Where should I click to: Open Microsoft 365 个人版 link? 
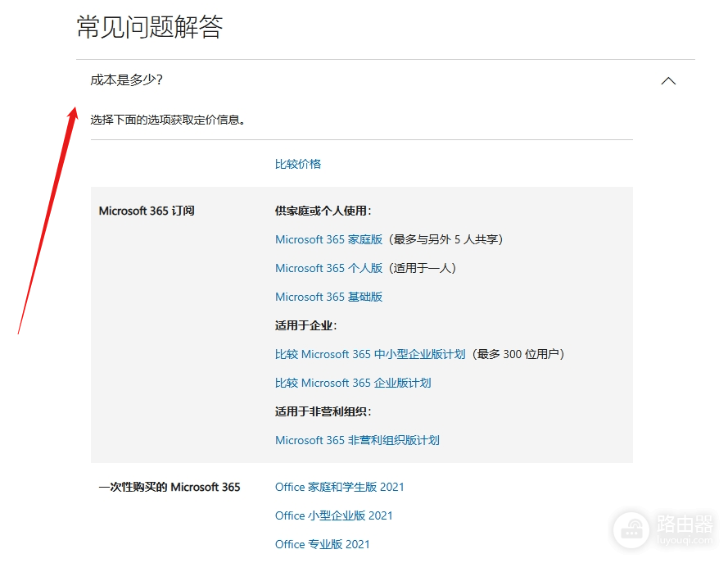[x=328, y=268]
